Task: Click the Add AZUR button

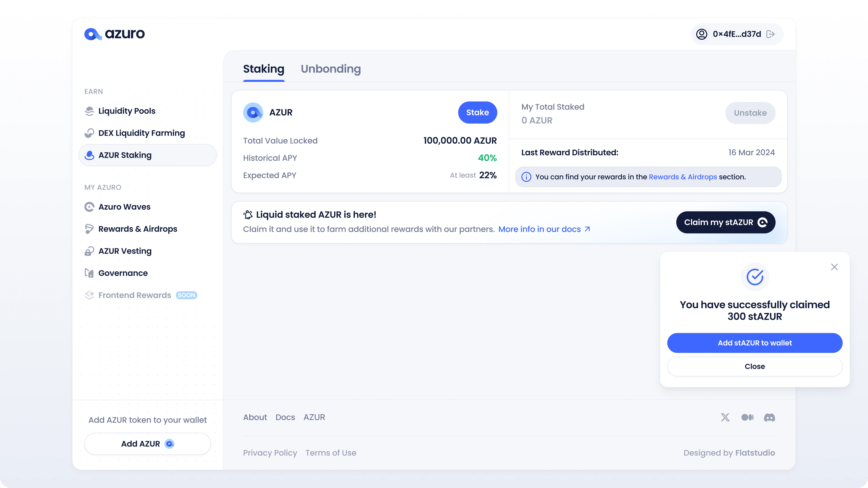Action: point(148,444)
